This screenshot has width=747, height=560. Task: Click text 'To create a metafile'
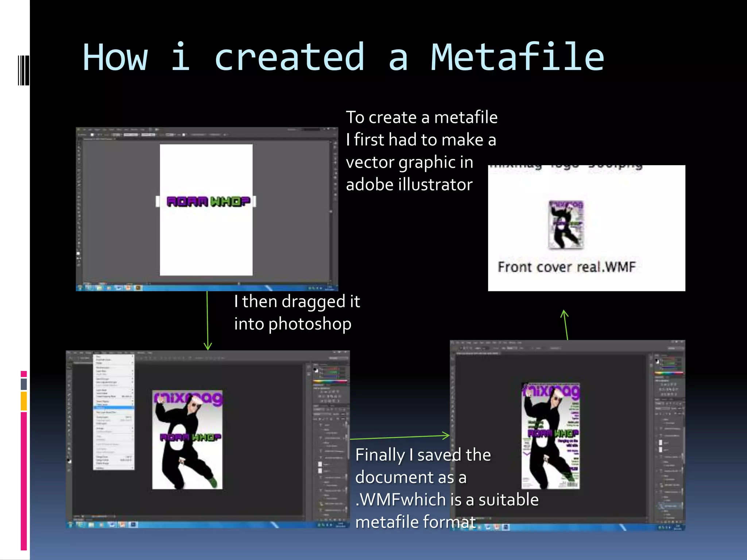pos(422,117)
